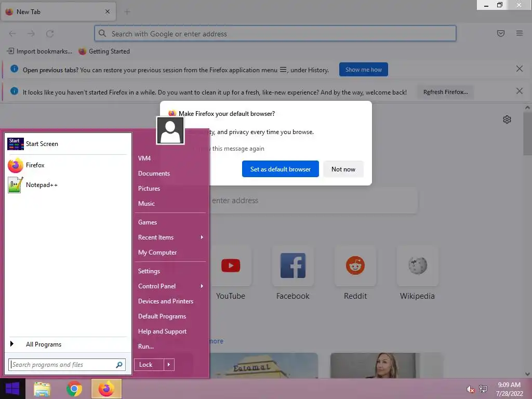Click Set as default browser

click(280, 169)
